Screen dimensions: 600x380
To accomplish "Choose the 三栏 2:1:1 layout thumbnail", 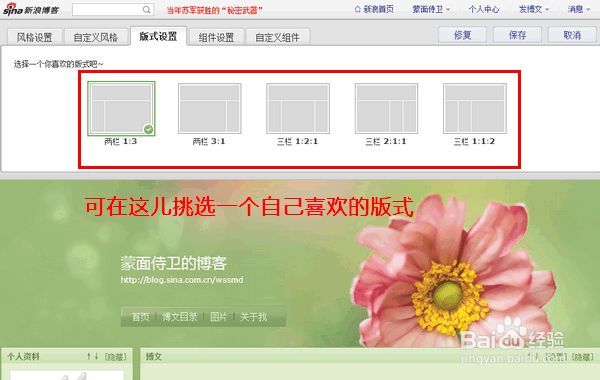I will click(386, 108).
